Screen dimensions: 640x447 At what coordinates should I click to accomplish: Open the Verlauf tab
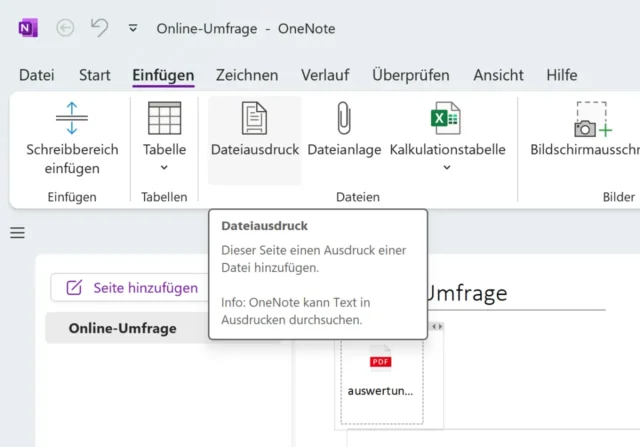point(325,75)
